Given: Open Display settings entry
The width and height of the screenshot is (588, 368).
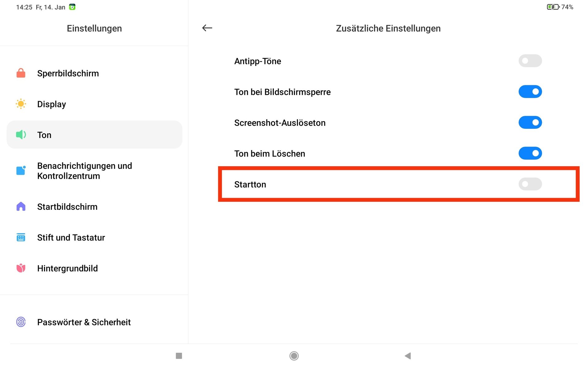Looking at the screenshot, I should tap(94, 104).
